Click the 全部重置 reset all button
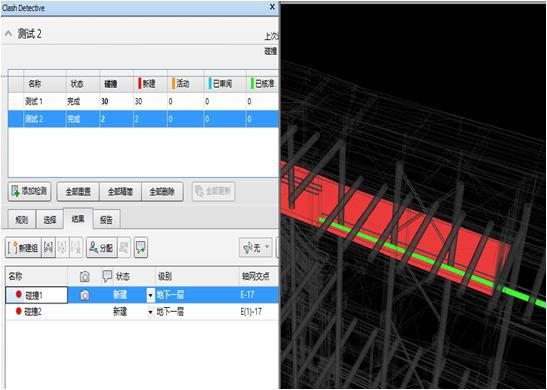This screenshot has width=547, height=390. [78, 192]
